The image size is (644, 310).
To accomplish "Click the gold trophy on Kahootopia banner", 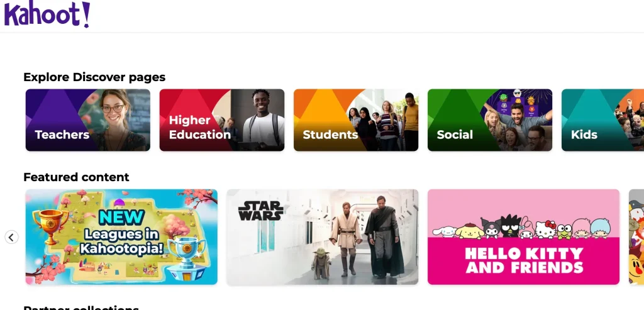I will 50,226.
